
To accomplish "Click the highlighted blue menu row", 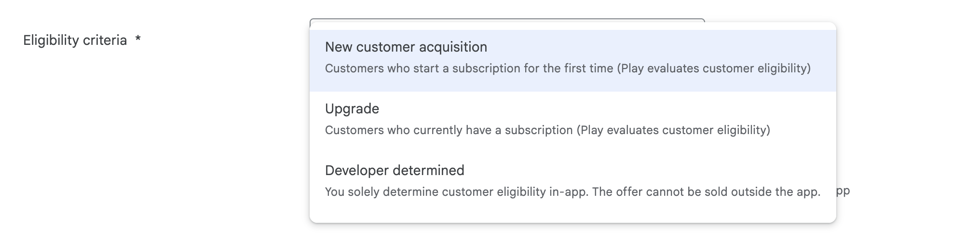I will click(572, 60).
